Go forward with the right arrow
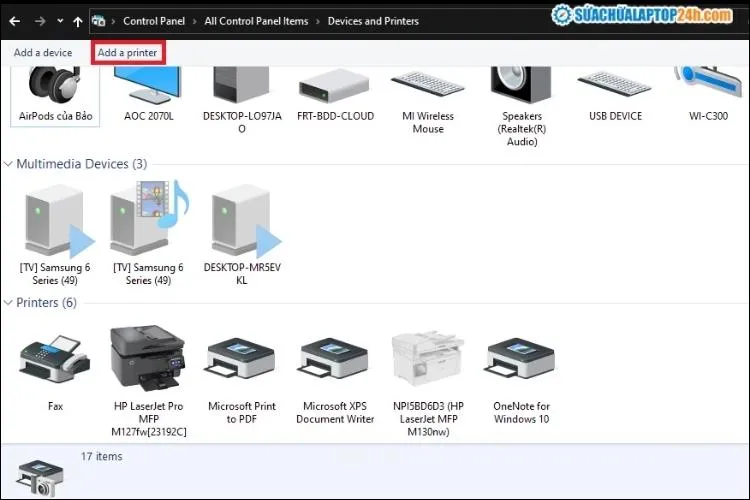The image size is (750, 500). [40, 21]
